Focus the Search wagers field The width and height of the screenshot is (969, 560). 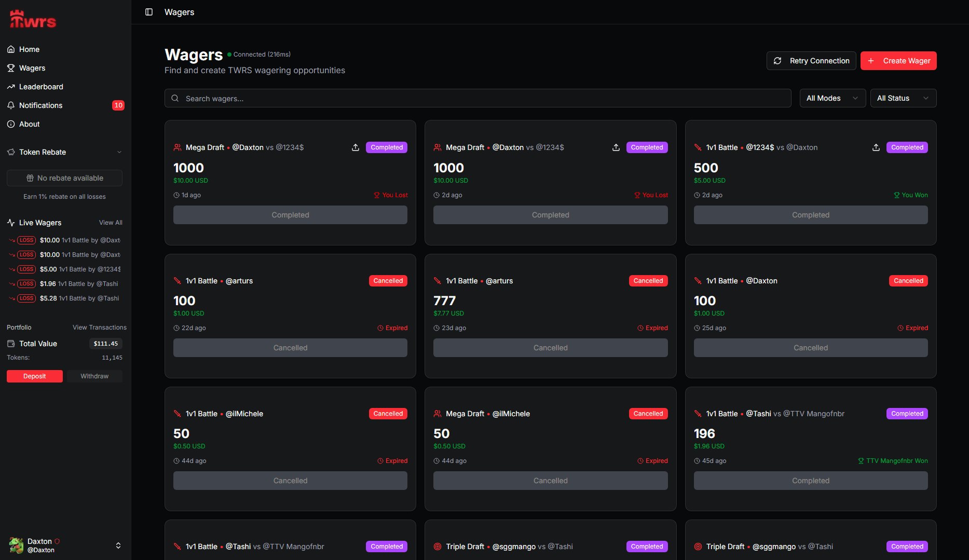pos(477,98)
